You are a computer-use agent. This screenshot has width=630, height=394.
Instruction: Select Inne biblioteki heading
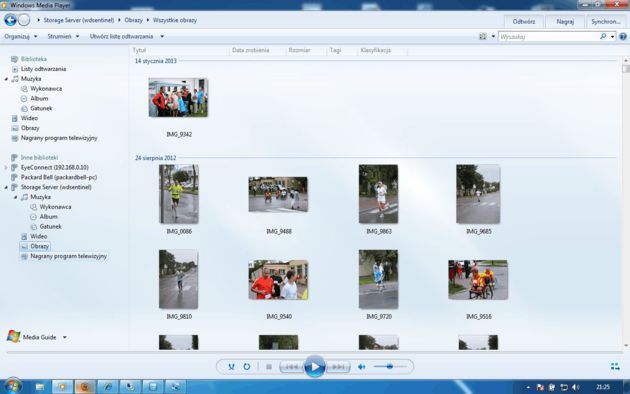[x=39, y=158]
